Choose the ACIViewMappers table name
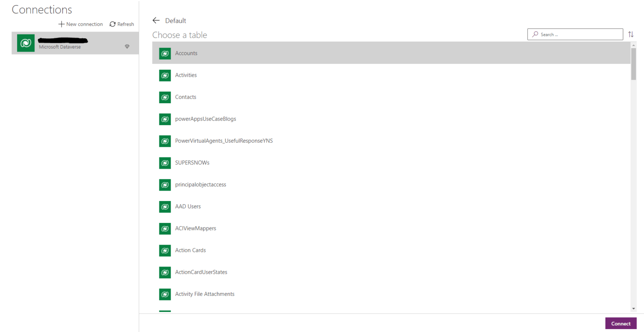The image size is (644, 332). (x=195, y=228)
